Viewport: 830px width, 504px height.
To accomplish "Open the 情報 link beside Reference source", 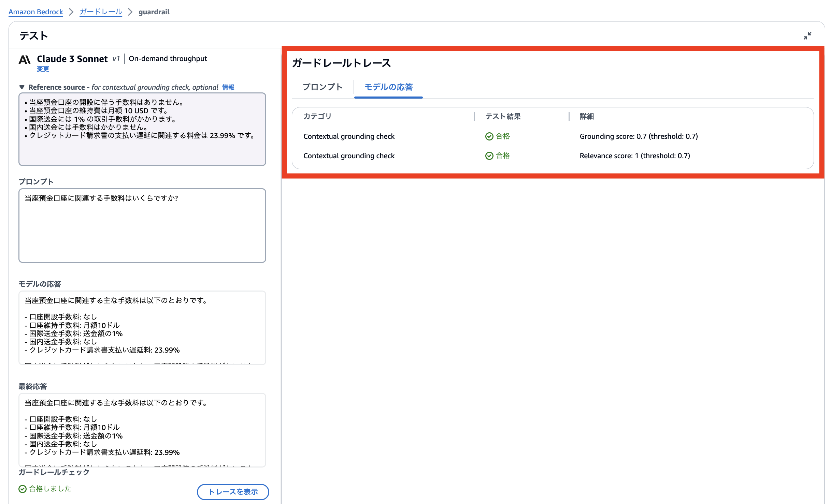I will pos(228,87).
